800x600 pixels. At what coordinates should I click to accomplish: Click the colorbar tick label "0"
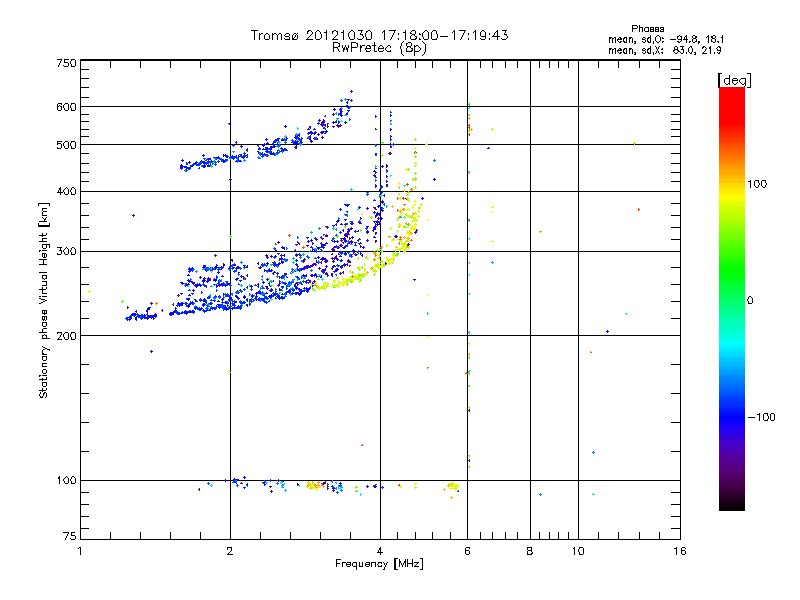[750, 300]
